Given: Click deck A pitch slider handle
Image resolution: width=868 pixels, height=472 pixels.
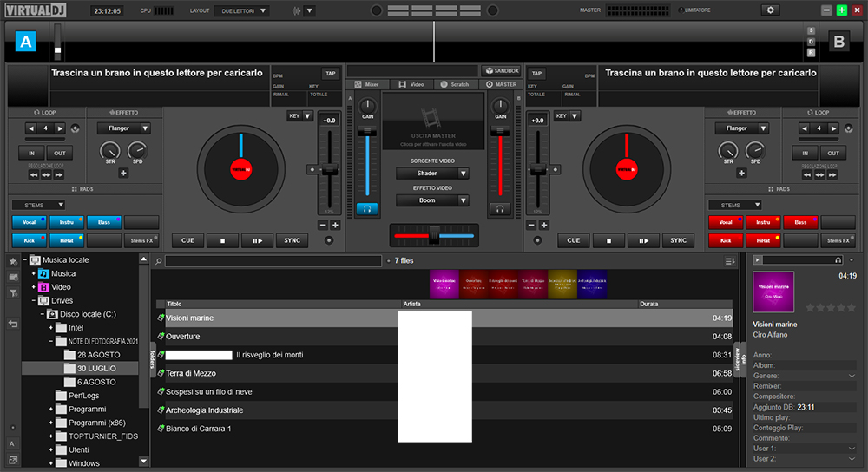Looking at the screenshot, I should [x=329, y=170].
